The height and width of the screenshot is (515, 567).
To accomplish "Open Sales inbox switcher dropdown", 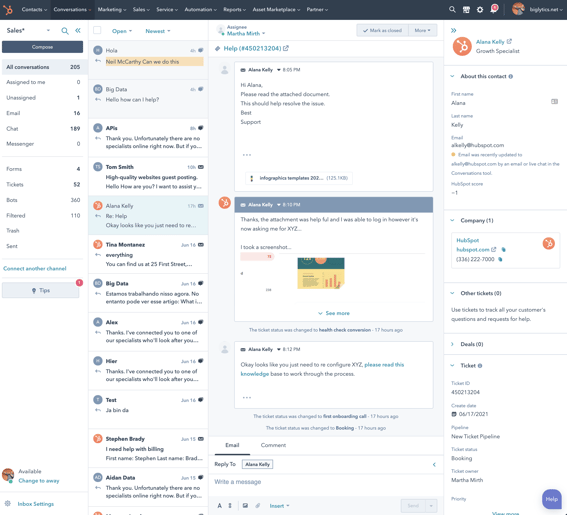I will (28, 30).
